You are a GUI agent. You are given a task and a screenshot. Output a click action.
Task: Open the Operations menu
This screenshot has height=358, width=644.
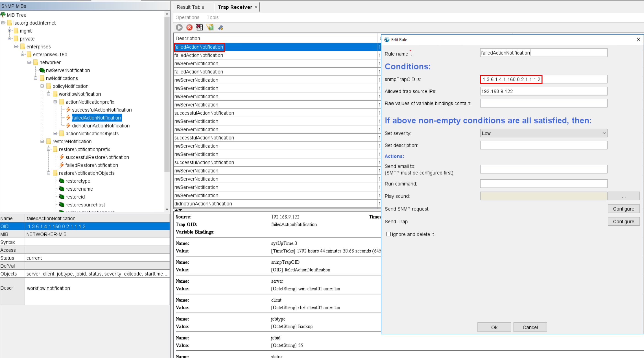(x=187, y=18)
